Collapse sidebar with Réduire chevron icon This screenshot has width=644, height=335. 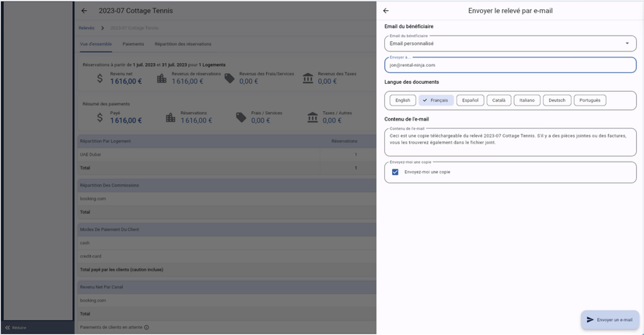8,328
